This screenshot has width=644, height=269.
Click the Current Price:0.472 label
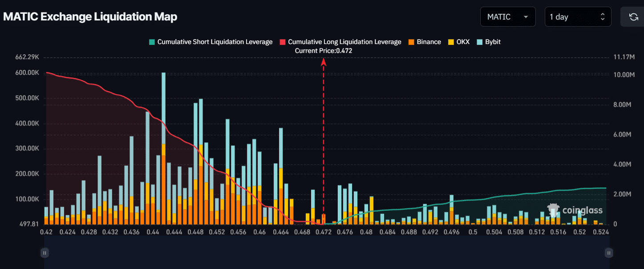pyautogui.click(x=324, y=51)
